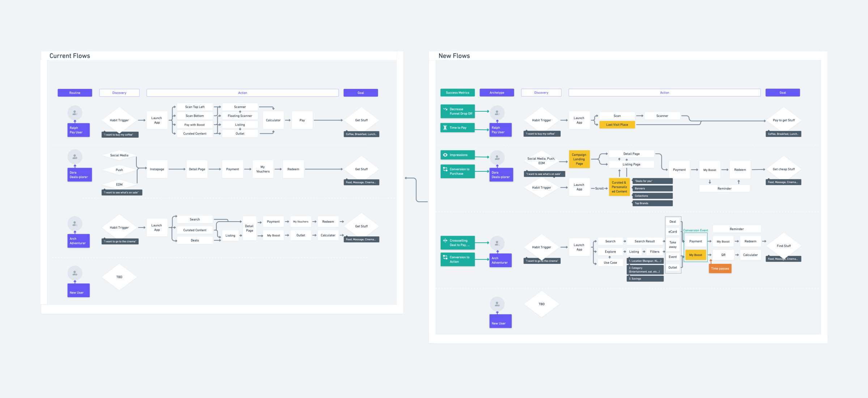Viewport: 868px width, 398px height.
Task: Click the Routine header in Current Flows
Action: coord(75,93)
